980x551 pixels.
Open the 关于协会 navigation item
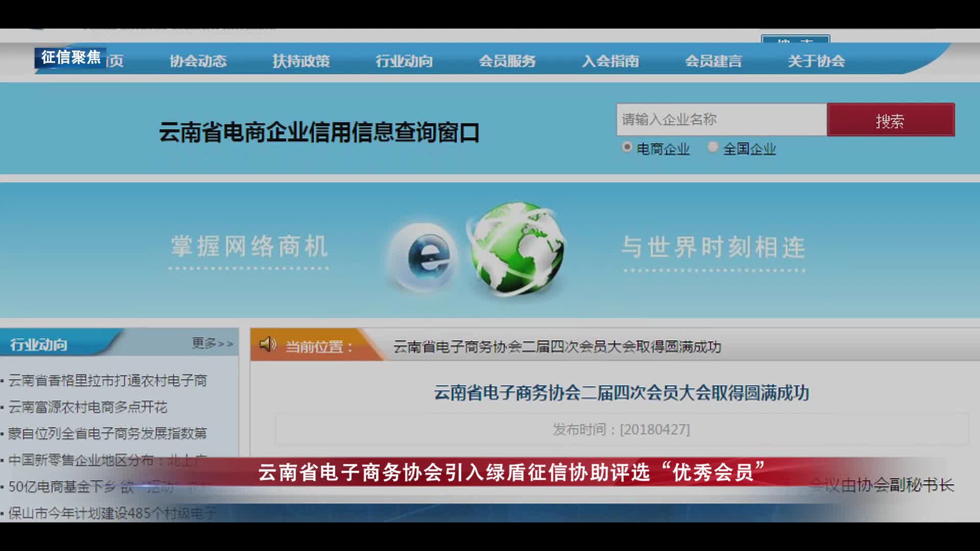click(815, 61)
